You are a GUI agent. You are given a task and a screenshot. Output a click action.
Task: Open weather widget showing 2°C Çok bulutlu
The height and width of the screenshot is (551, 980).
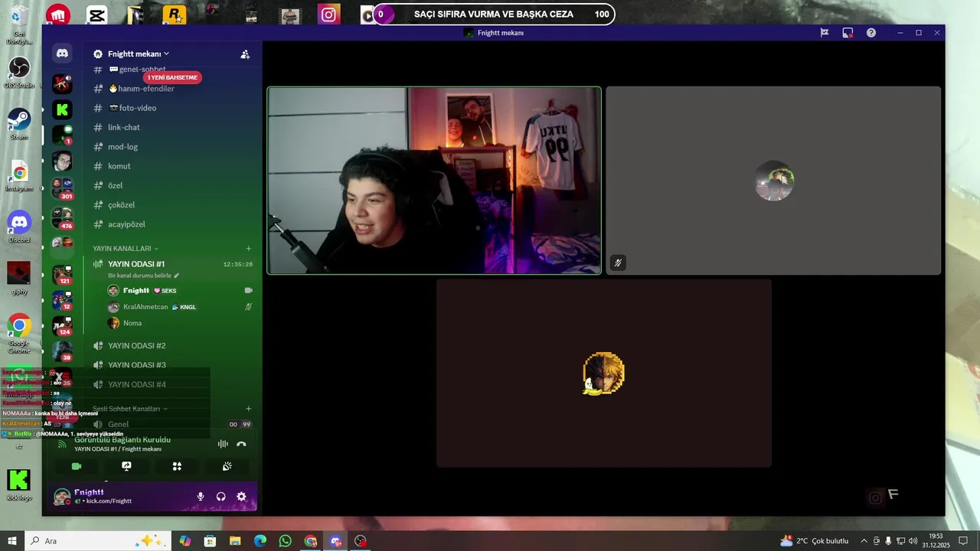click(x=815, y=541)
